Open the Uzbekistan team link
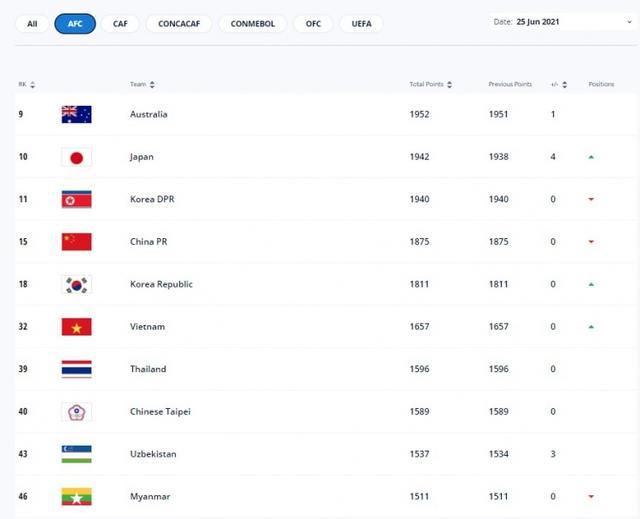 (x=153, y=454)
